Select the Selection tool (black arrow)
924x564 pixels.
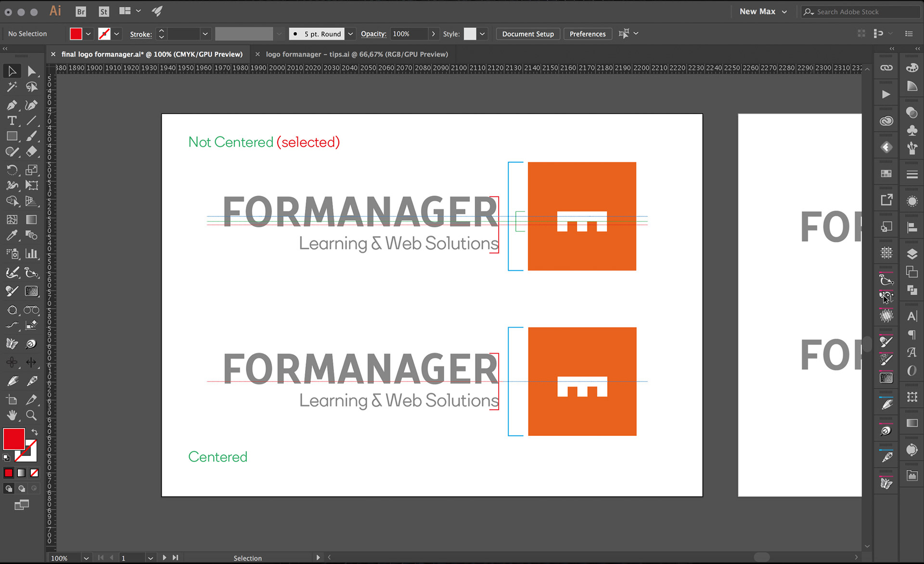coord(12,71)
